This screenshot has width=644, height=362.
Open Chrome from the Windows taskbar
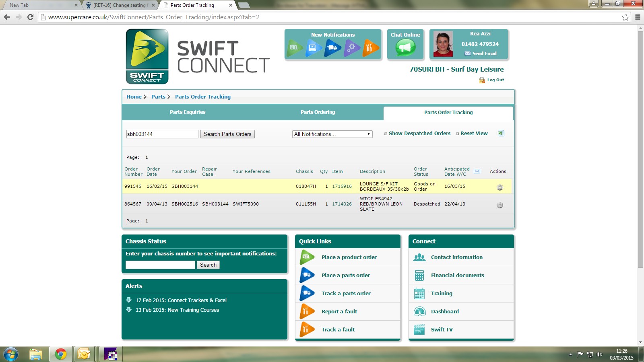61,354
